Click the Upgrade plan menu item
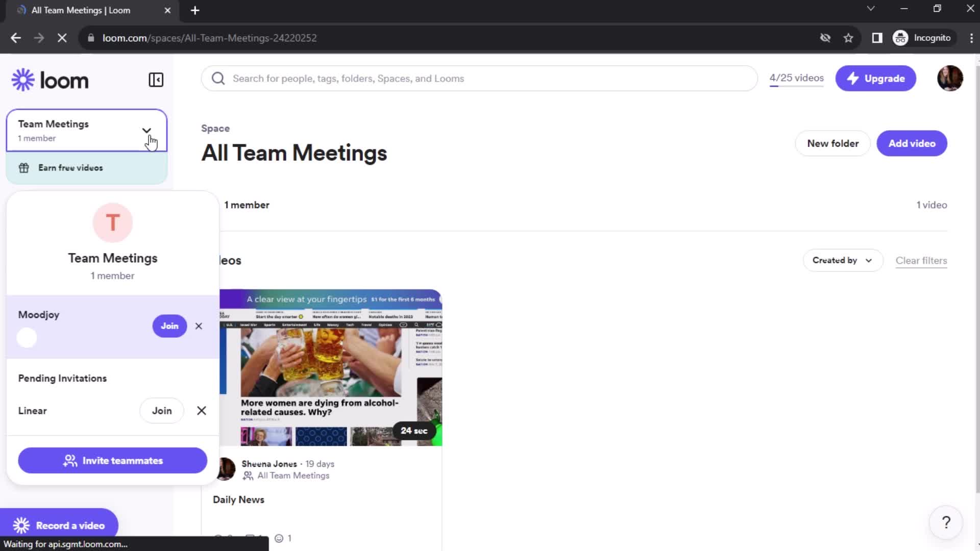The image size is (980, 551). tap(876, 79)
